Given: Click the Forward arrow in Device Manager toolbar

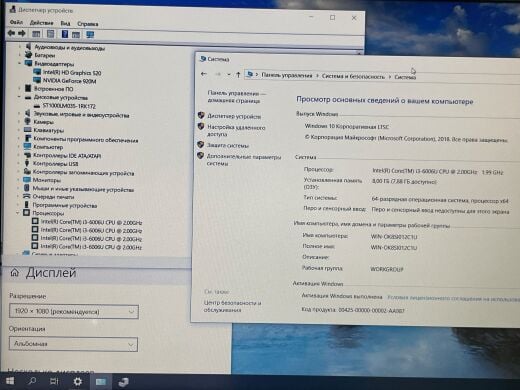Looking at the screenshot, I should (x=22, y=33).
